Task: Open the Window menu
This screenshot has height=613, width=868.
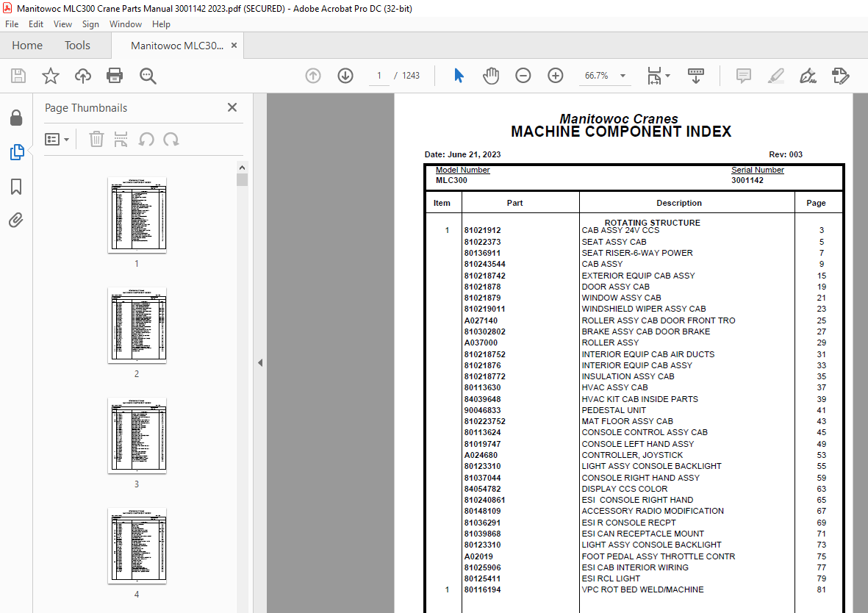Action: click(125, 24)
